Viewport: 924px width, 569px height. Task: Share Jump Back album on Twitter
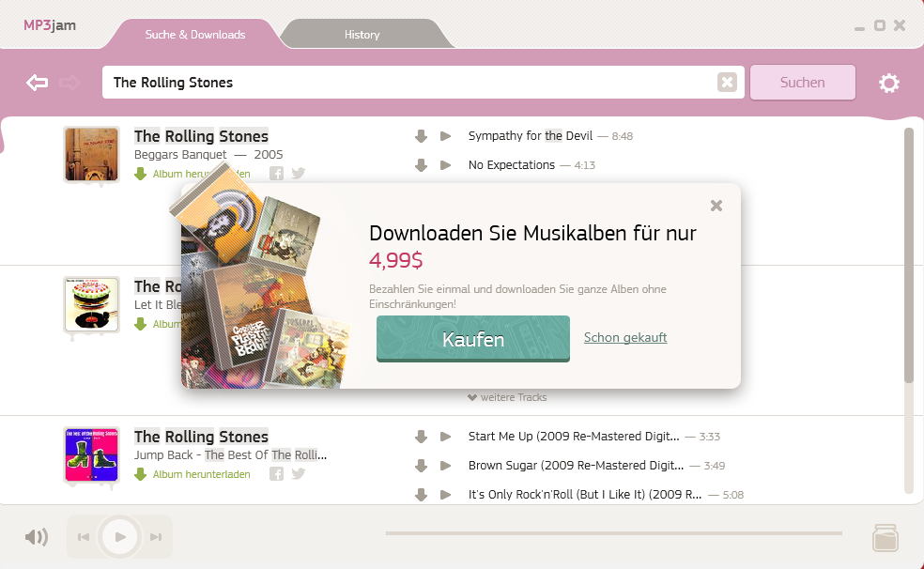(x=299, y=473)
